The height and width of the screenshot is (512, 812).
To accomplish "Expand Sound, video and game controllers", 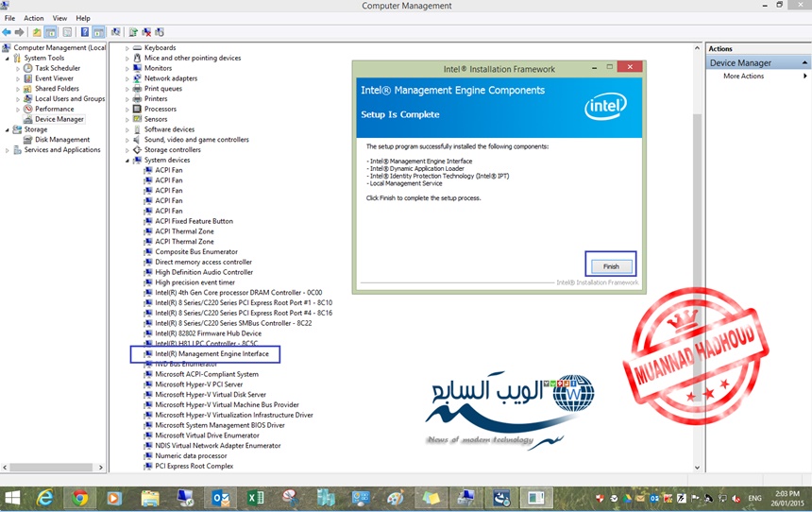I will pos(127,140).
